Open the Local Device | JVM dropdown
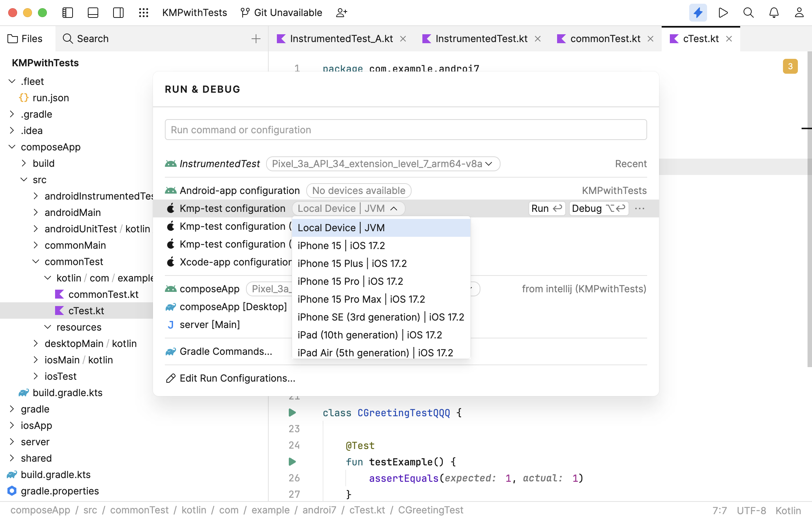The image size is (812, 519). (348, 208)
